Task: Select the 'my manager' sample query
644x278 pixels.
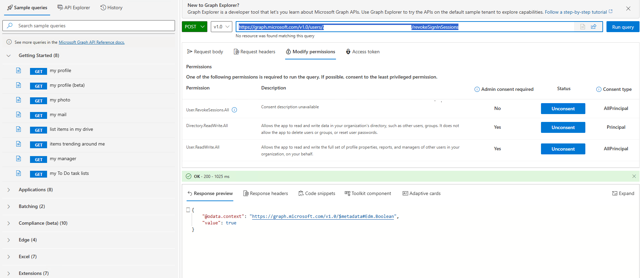Action: tap(63, 158)
